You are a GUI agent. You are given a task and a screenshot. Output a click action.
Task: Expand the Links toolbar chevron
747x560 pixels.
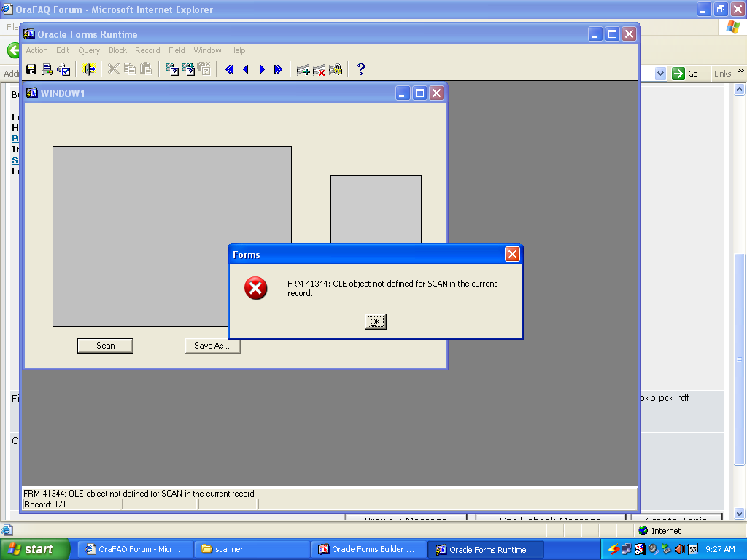[741, 71]
